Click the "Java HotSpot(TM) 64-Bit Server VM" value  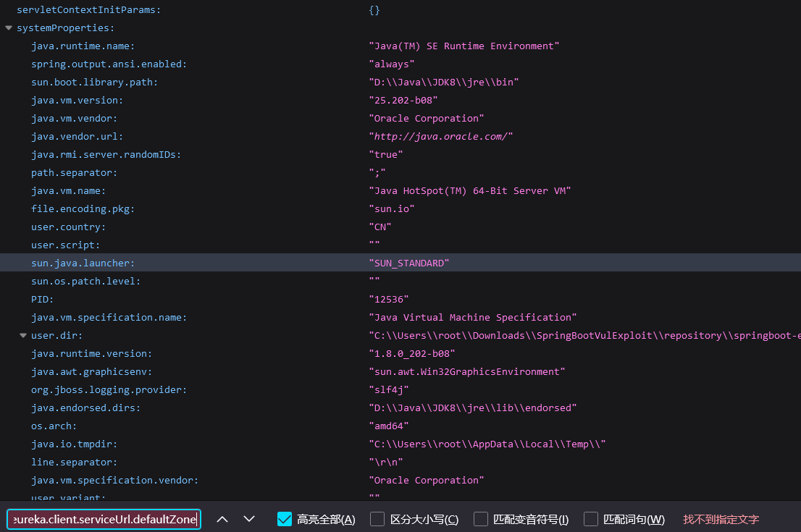tap(470, 191)
